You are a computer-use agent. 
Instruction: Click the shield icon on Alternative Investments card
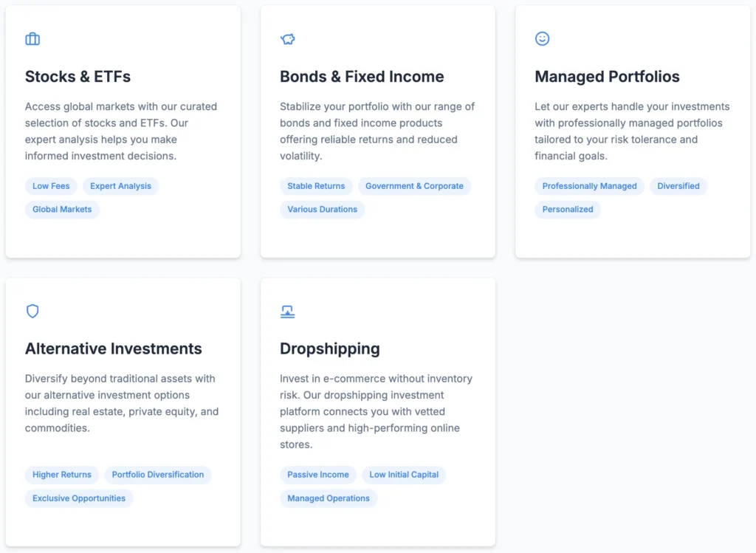click(x=32, y=311)
